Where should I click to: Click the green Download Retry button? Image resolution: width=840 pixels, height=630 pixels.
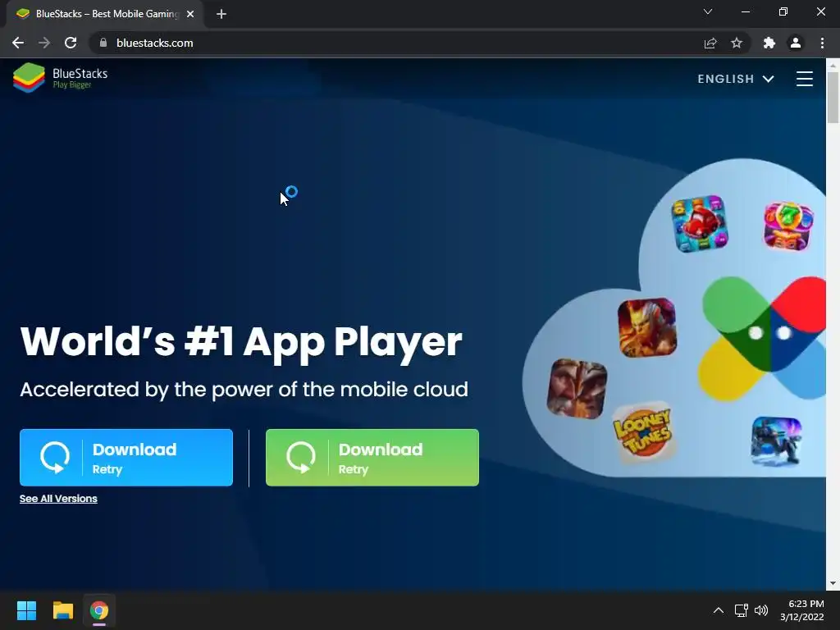coord(372,458)
